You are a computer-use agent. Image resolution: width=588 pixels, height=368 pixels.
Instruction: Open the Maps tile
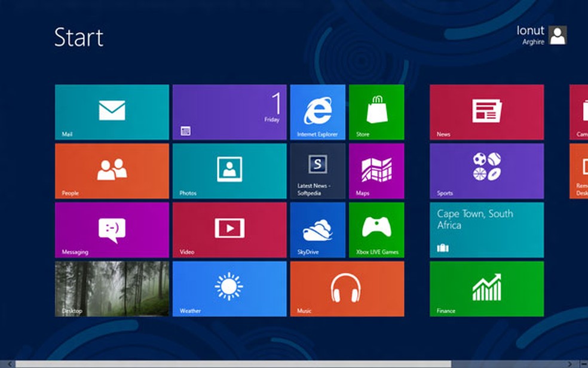coord(377,171)
